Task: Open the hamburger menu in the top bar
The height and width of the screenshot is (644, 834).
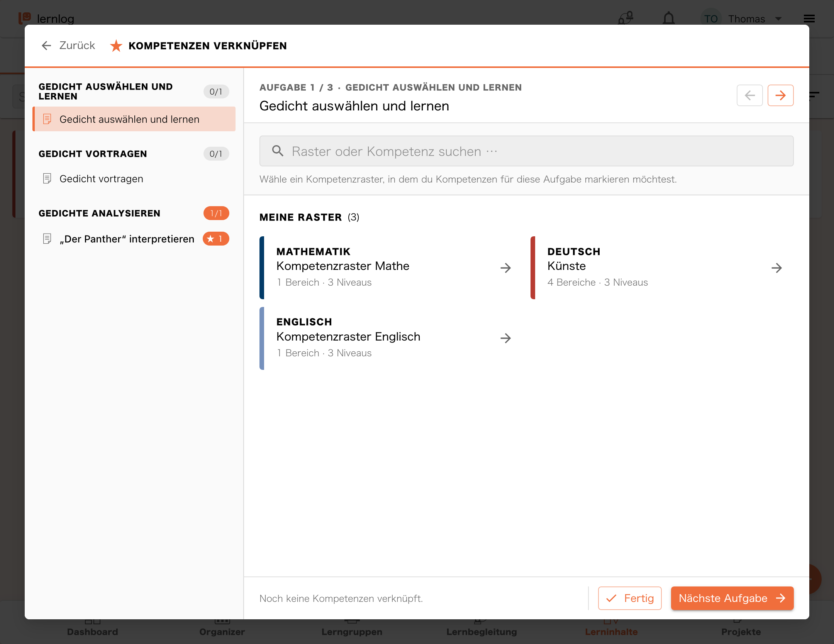Action: tap(809, 19)
